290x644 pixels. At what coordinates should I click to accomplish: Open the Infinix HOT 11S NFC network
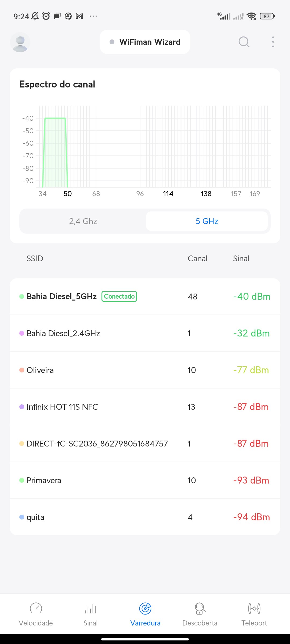tap(145, 407)
